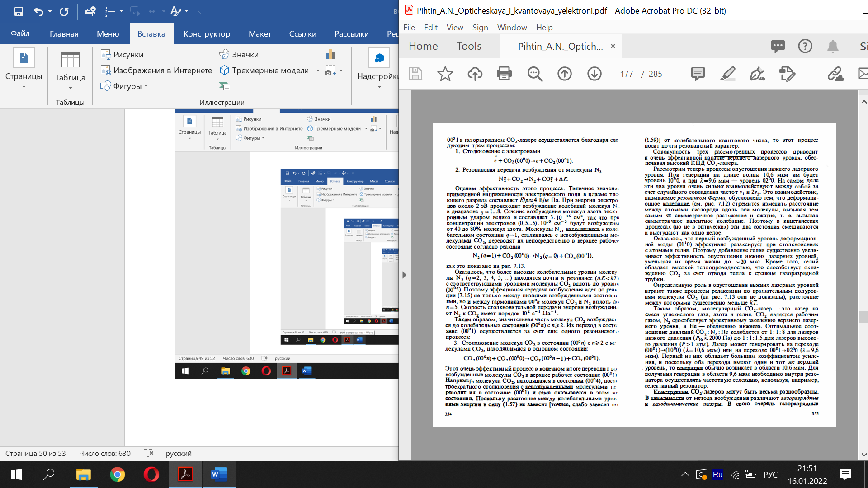Viewport: 868px width, 488px height.
Task: Star the PDF as a favorite in Acrobat
Action: (x=445, y=74)
